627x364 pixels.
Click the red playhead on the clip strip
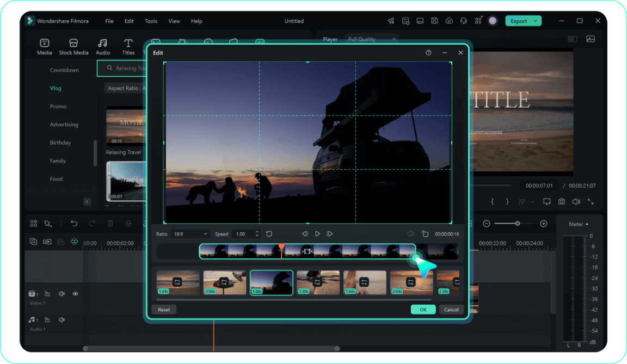coord(281,248)
